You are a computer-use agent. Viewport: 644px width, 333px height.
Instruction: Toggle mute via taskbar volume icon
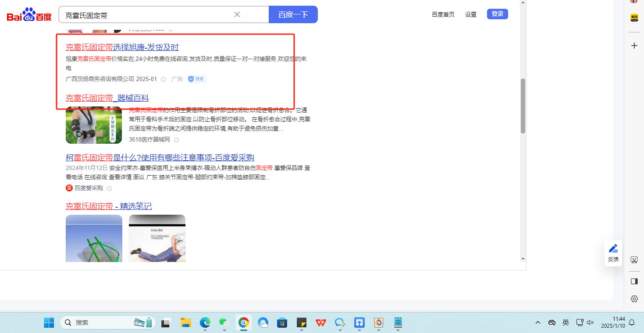click(x=591, y=322)
